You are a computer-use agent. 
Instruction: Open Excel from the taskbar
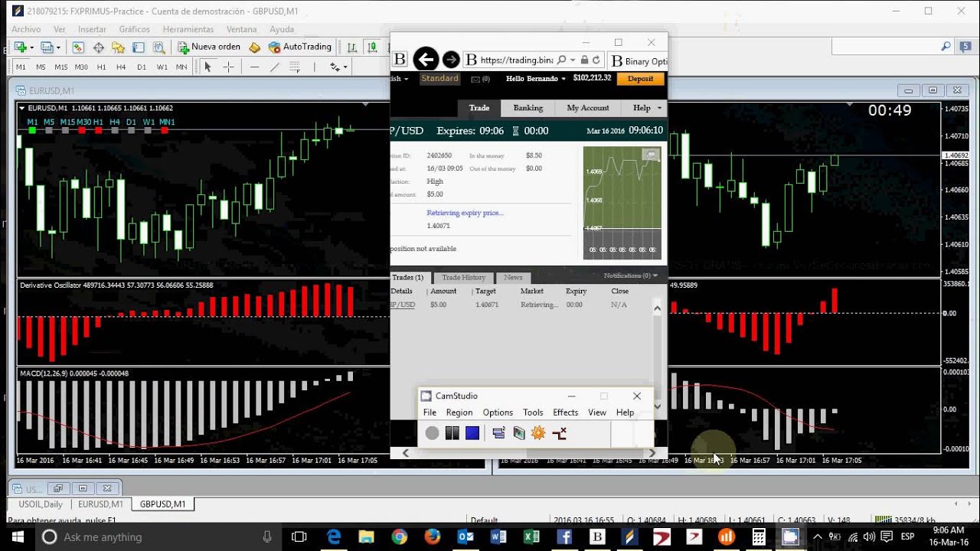click(x=531, y=537)
